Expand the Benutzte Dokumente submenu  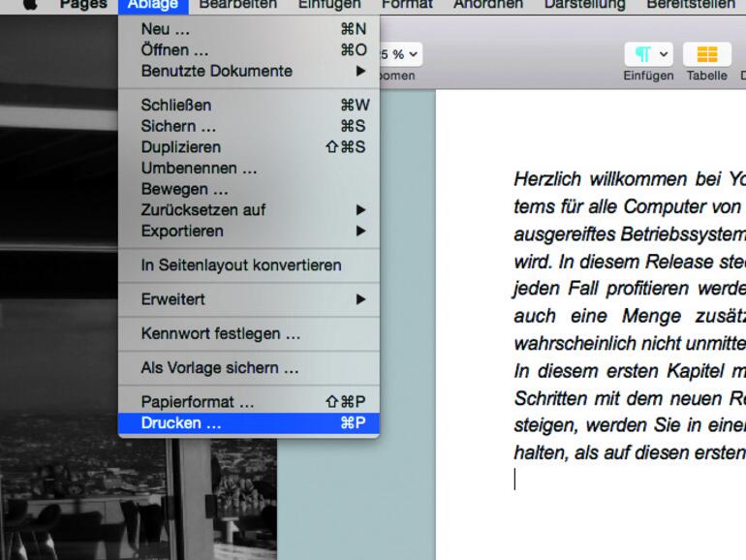pyautogui.click(x=249, y=71)
